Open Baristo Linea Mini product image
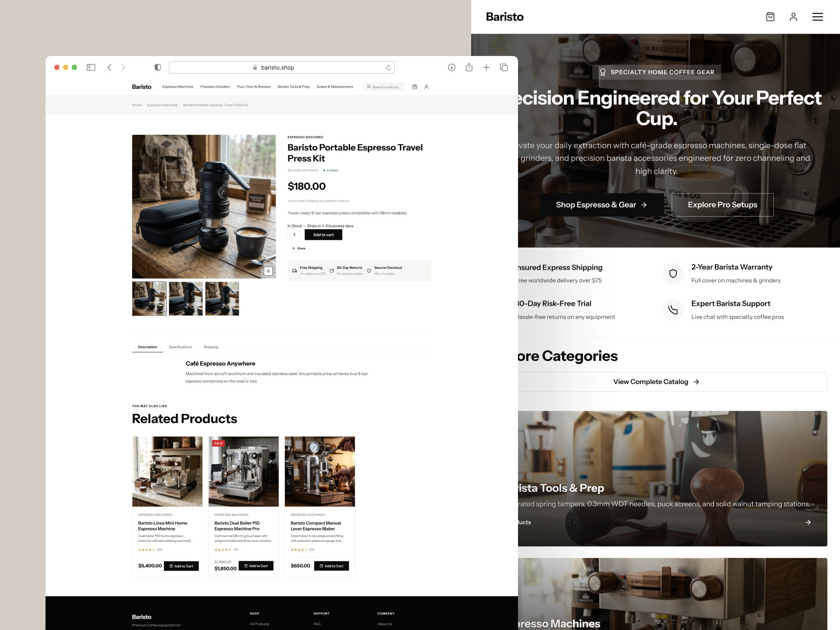Image resolution: width=840 pixels, height=630 pixels. click(x=167, y=471)
